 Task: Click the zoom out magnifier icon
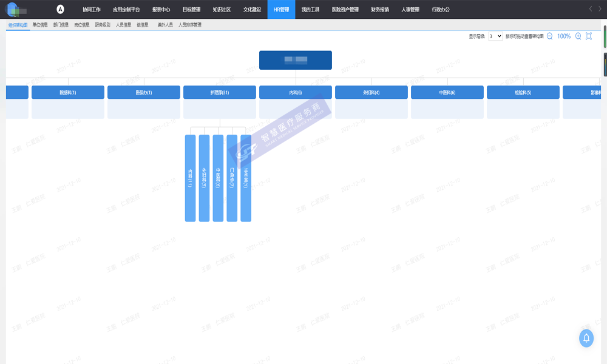549,36
